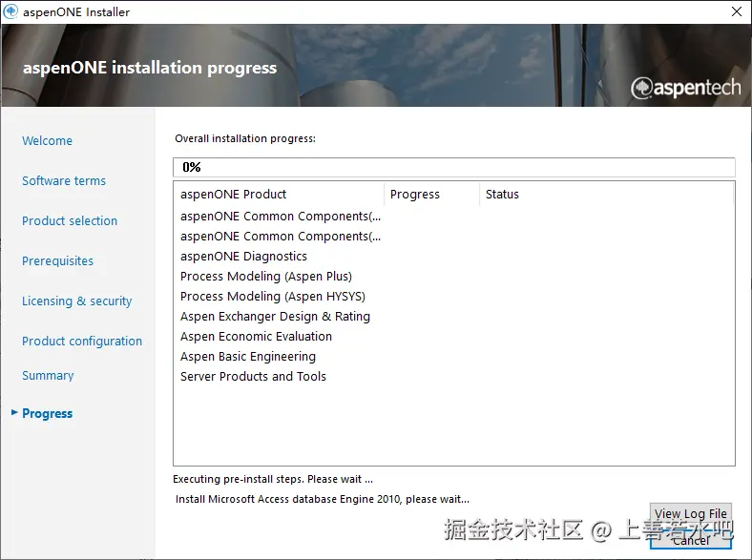Click the Progress column header
Screen dimensions: 752x560
coord(431,195)
